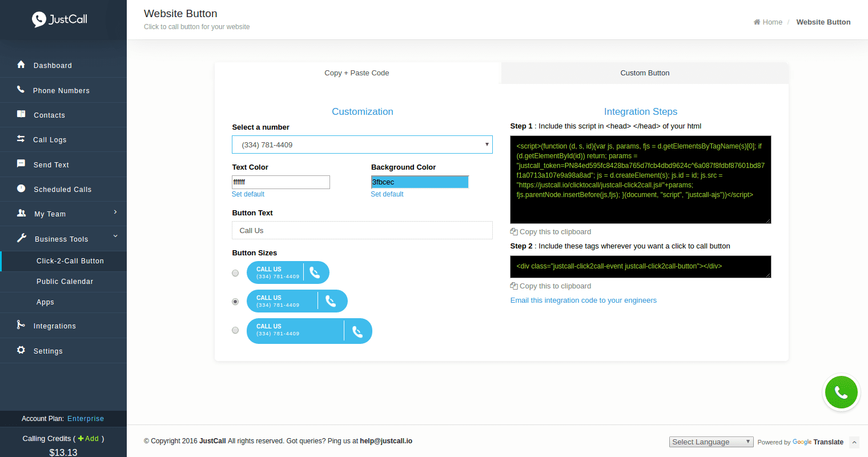868x457 pixels.
Task: Select the Copy + Paste Code tab
Action: 357,73
